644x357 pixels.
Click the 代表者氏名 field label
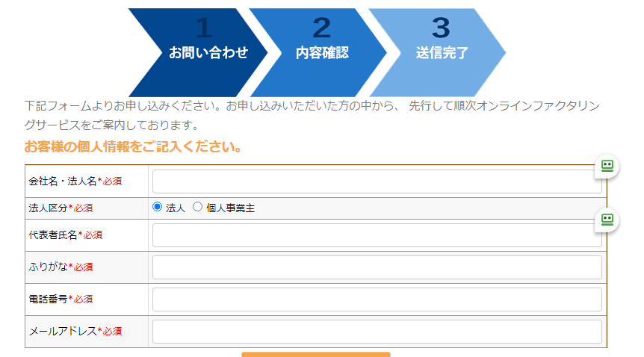[53, 235]
